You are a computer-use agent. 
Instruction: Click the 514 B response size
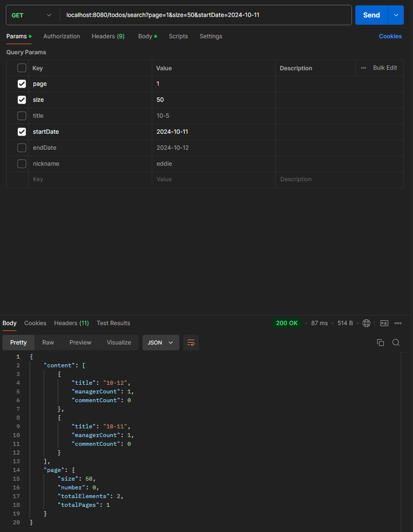point(345,323)
